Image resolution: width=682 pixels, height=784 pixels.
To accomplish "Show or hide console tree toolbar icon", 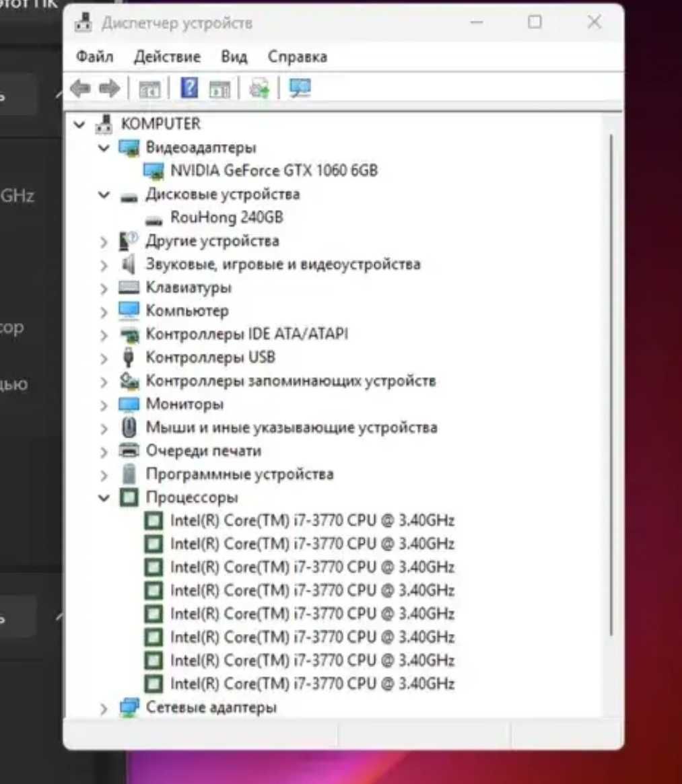I will coord(149,89).
